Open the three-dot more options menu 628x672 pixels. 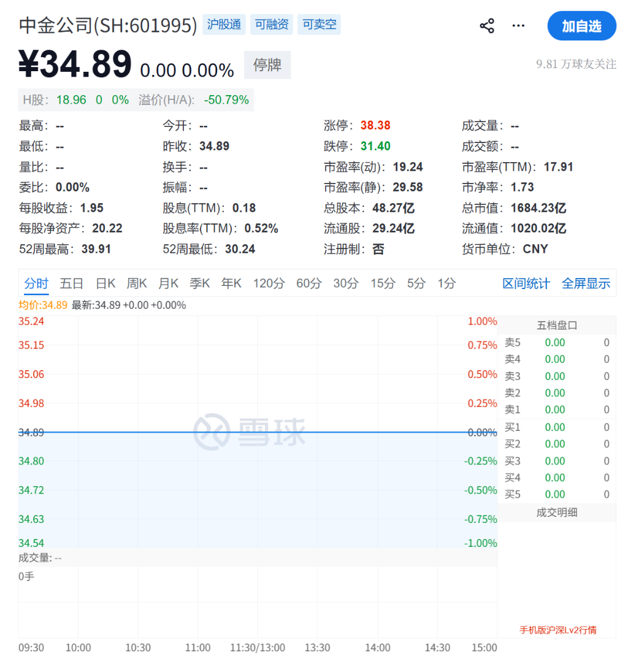pyautogui.click(x=518, y=26)
